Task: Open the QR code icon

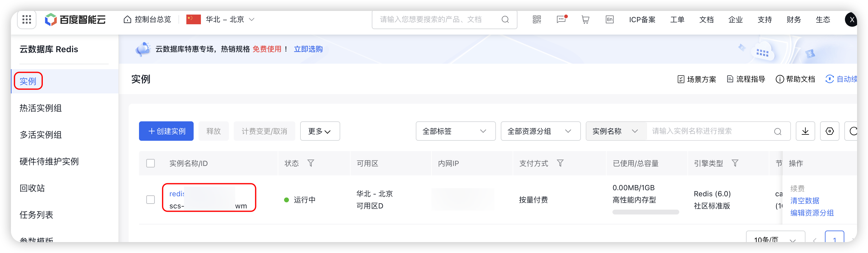Action: [537, 19]
